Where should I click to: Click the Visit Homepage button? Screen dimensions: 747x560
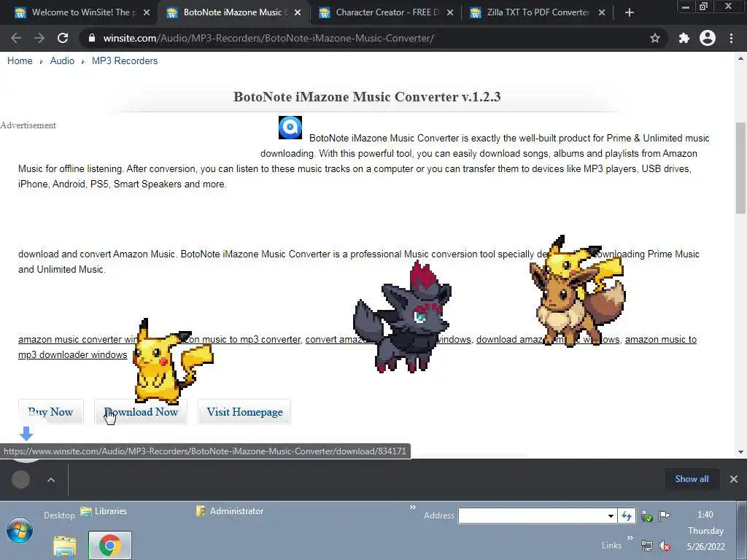pos(244,412)
